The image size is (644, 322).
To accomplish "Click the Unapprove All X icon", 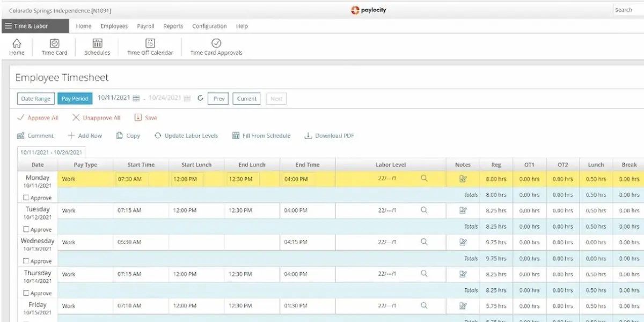I will point(76,118).
